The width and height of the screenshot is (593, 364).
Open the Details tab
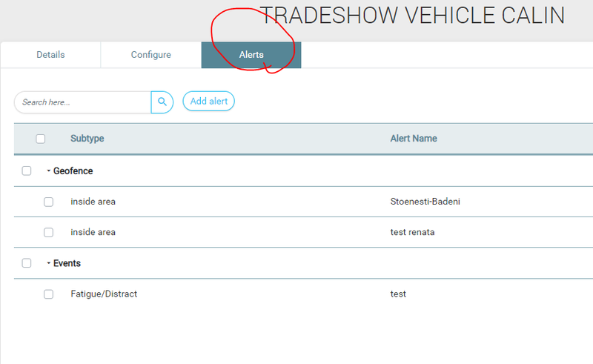(50, 55)
